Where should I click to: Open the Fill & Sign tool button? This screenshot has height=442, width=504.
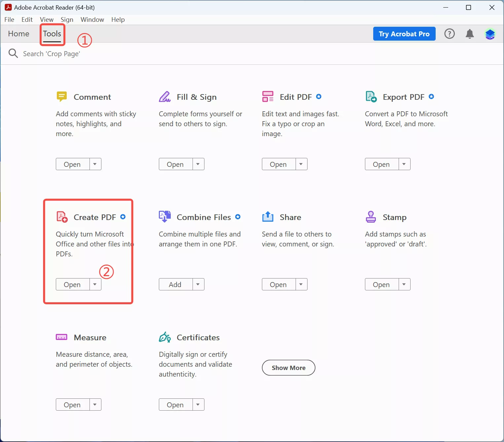[x=175, y=164]
